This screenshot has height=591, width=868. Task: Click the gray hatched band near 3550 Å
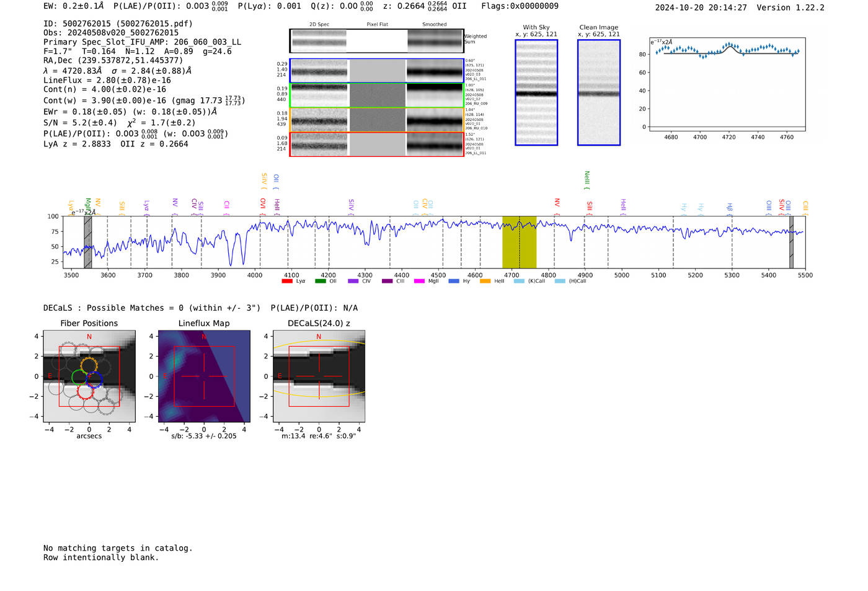(x=88, y=242)
